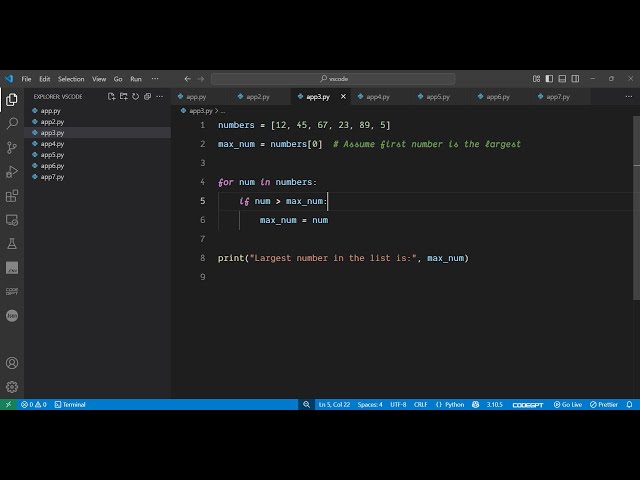The image size is (640, 480).
Task: Switch to the app6.py editor tab
Action: coord(501,97)
